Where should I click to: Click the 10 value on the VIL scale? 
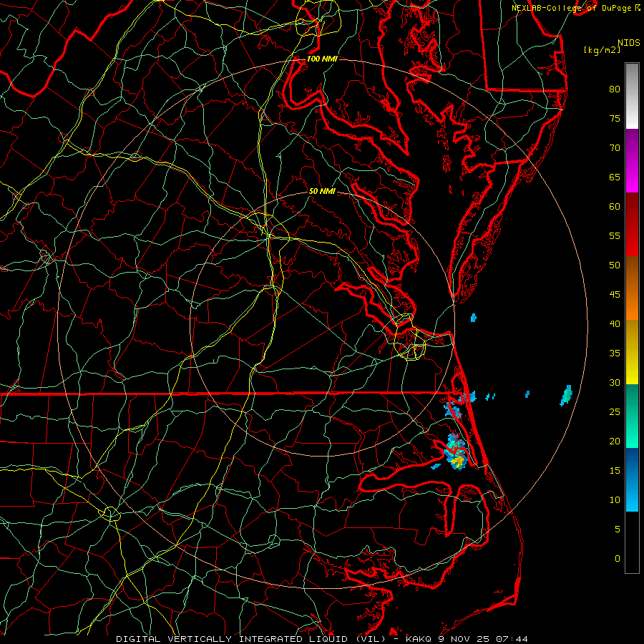[615, 500]
